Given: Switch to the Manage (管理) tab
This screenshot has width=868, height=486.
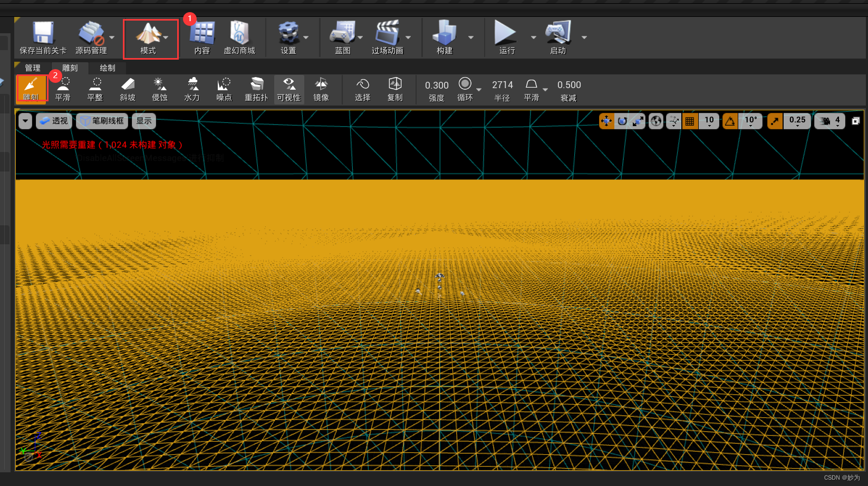Looking at the screenshot, I should coord(33,68).
